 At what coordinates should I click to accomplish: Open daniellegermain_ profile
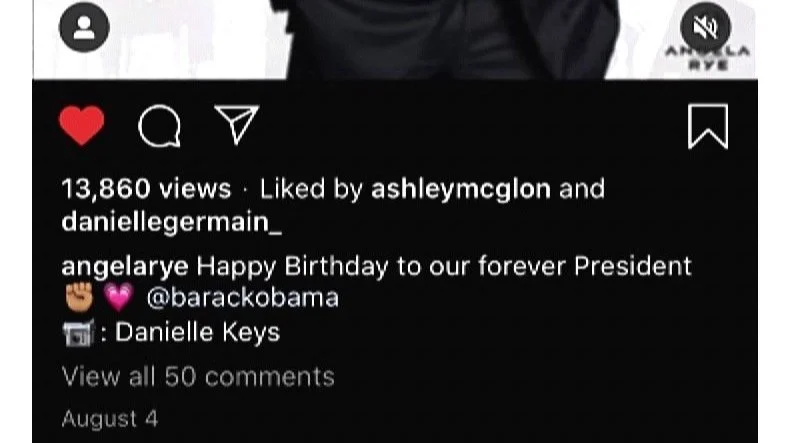coord(171,222)
